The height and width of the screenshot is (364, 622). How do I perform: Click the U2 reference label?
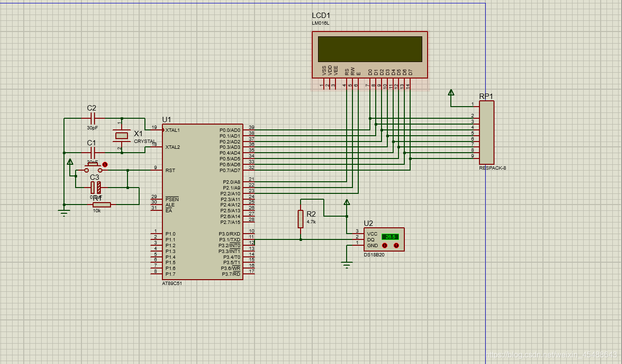point(368,223)
